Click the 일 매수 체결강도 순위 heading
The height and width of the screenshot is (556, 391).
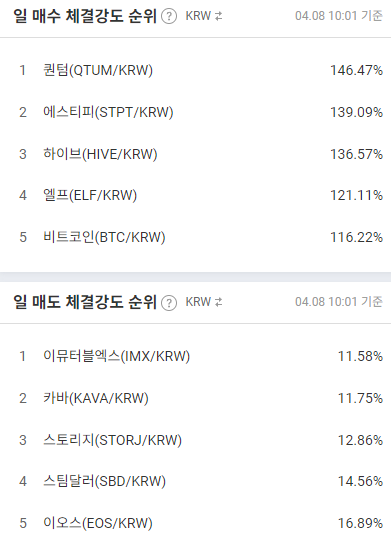click(x=85, y=16)
